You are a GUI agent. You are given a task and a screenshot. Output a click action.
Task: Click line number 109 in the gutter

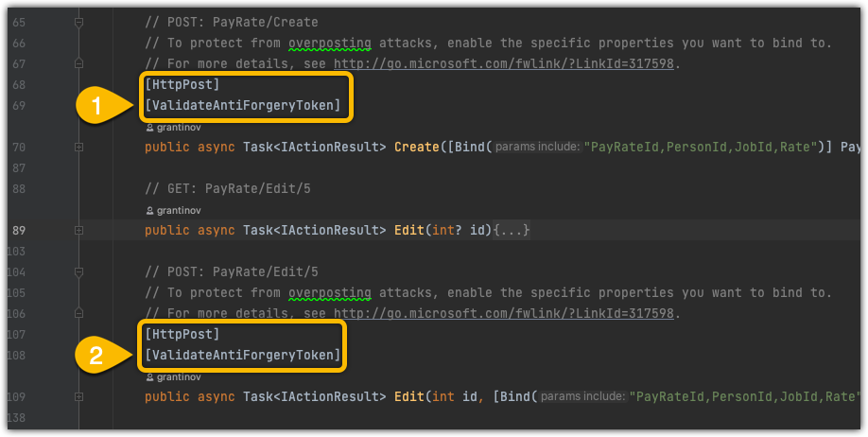[x=17, y=396]
